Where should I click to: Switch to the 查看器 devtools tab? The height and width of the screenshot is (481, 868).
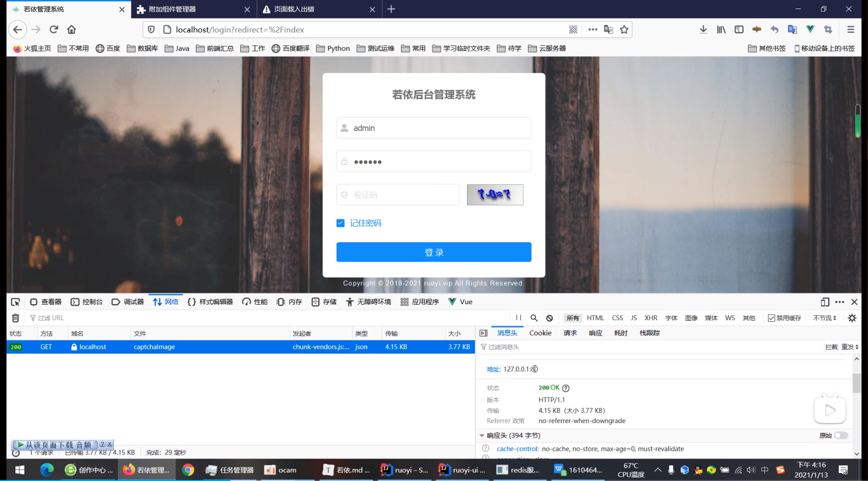pyautogui.click(x=45, y=302)
